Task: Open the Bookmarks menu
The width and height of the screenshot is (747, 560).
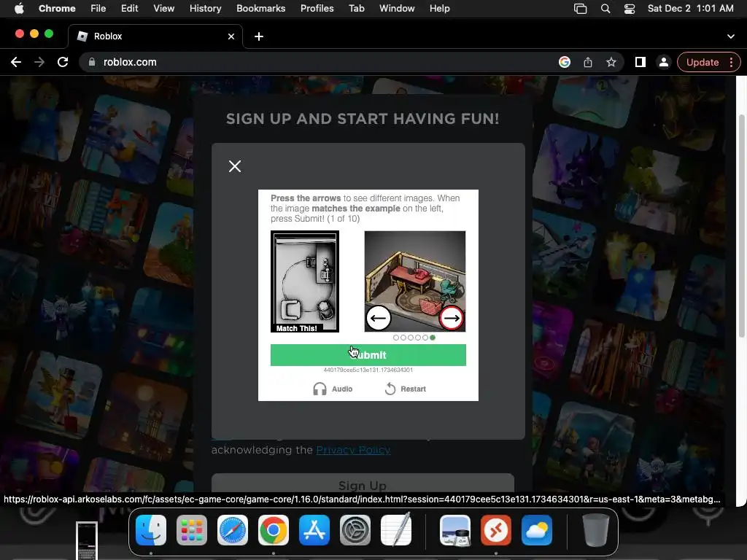Action: (261, 9)
